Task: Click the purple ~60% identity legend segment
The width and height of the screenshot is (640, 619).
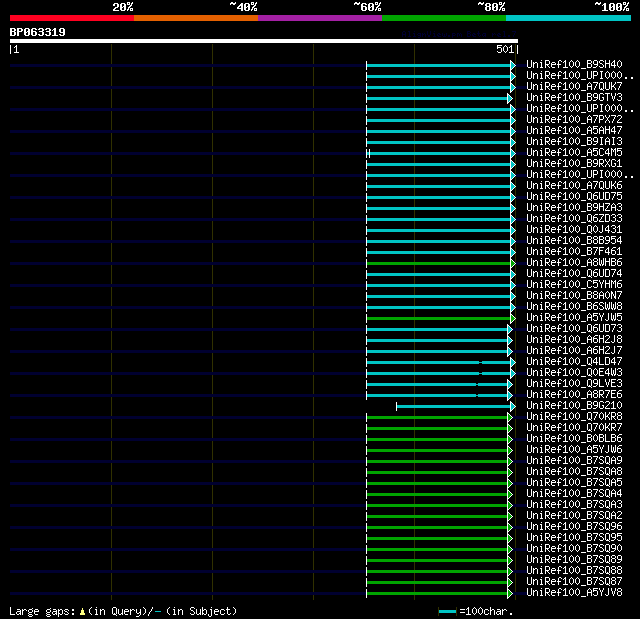Action: coord(320,18)
